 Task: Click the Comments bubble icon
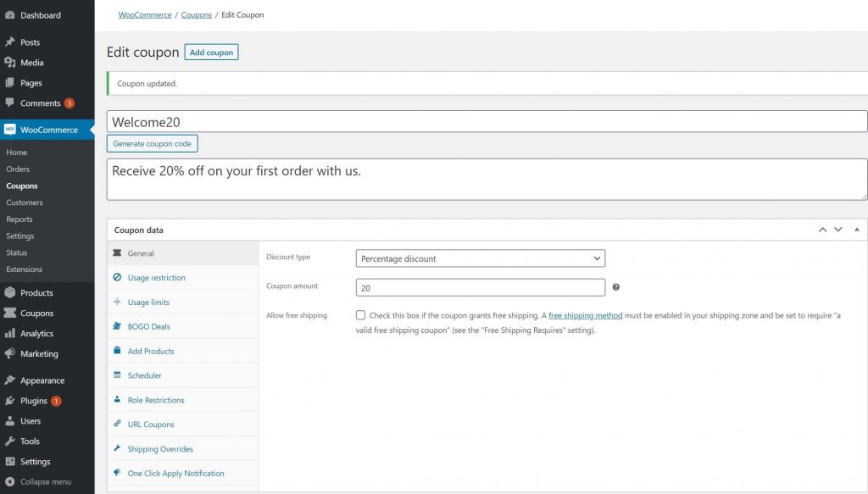coord(10,103)
